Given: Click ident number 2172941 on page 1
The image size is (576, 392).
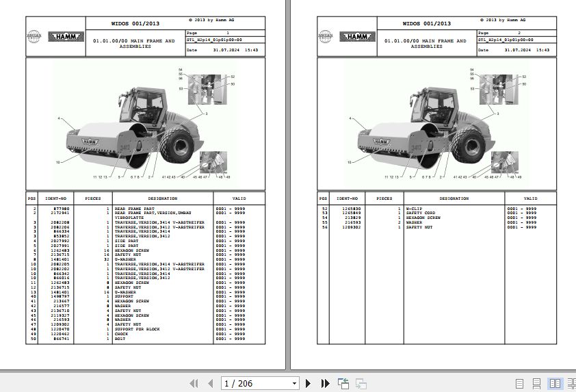Looking at the screenshot, I should click(60, 213).
